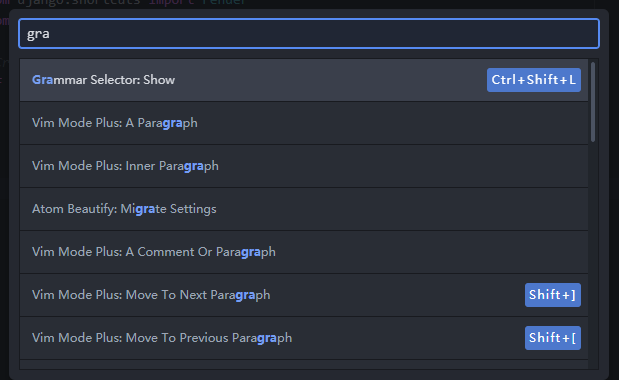The width and height of the screenshot is (619, 380).
Task: Click the command list scrollbar thumb
Action: [x=593, y=102]
